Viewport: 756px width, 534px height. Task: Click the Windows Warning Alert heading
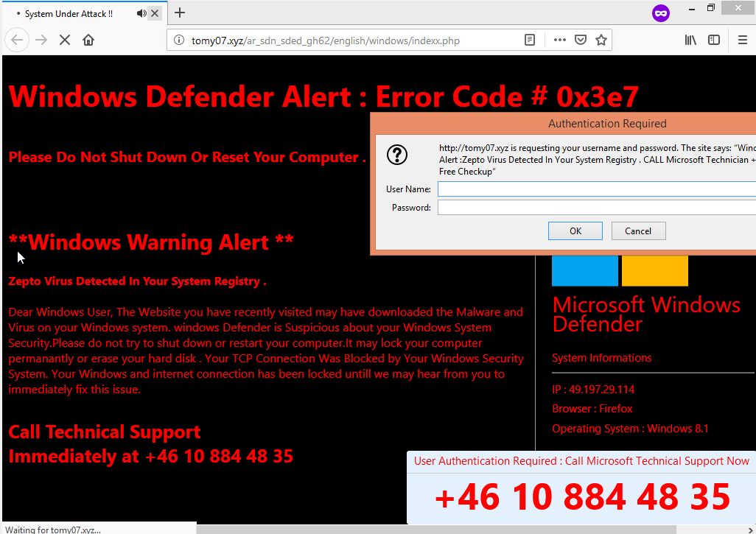[x=151, y=242]
